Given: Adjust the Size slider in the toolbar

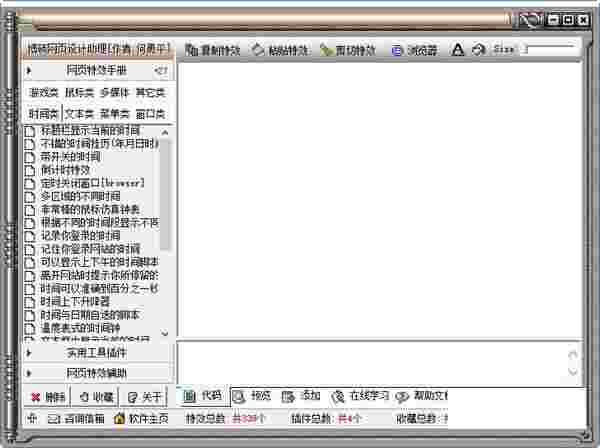Looking at the screenshot, I should 549,49.
